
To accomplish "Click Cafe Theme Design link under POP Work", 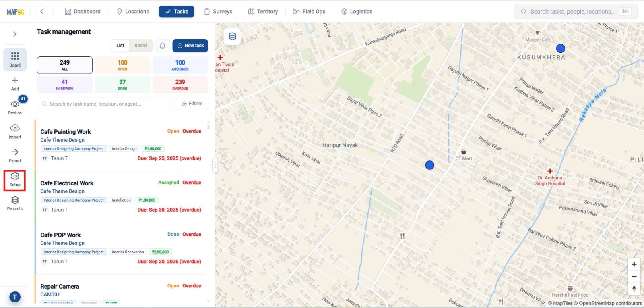I will pyautogui.click(x=62, y=243).
